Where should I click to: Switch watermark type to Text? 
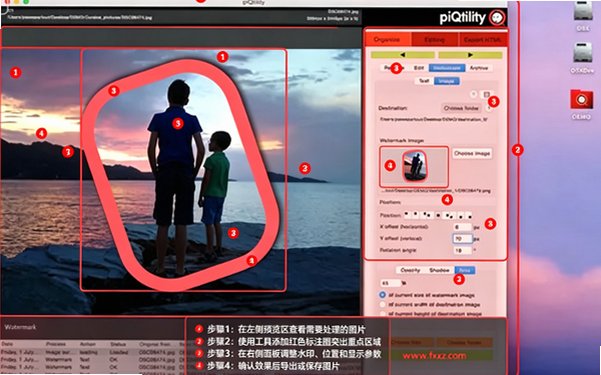click(424, 81)
